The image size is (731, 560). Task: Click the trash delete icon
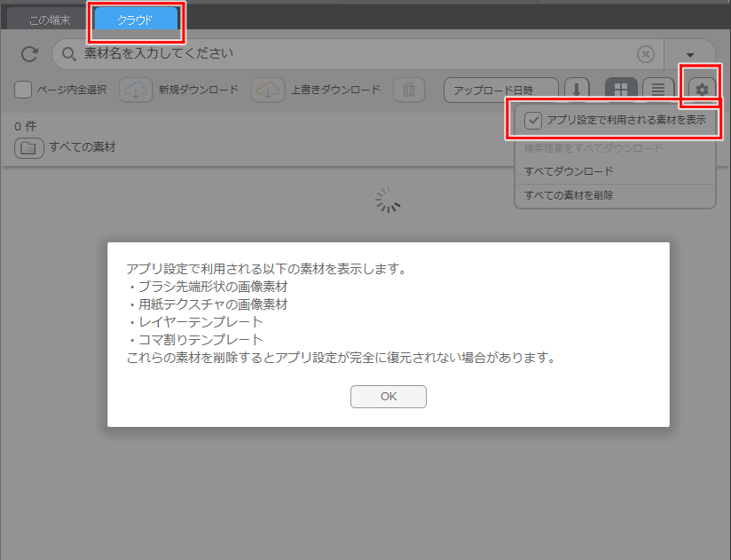coord(409,90)
